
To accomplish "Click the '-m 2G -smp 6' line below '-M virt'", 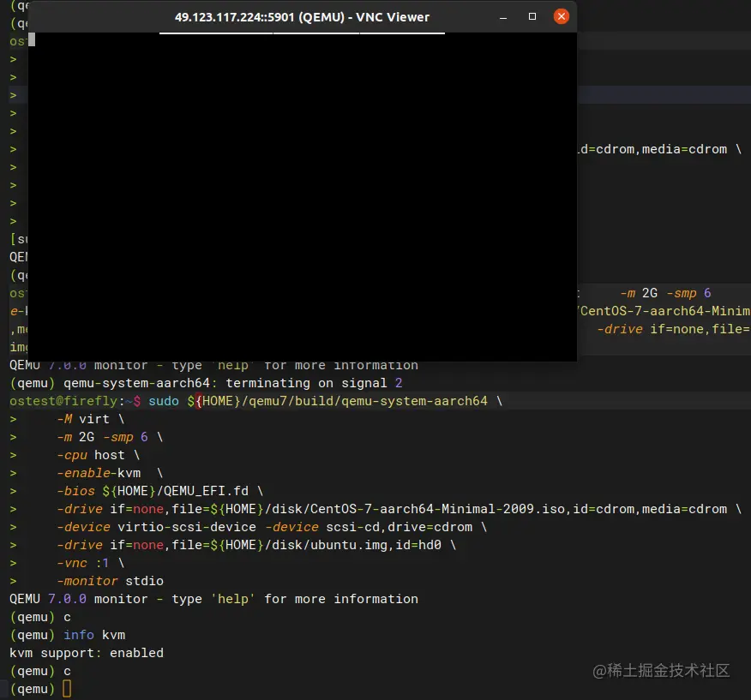I will pyautogui.click(x=110, y=437).
